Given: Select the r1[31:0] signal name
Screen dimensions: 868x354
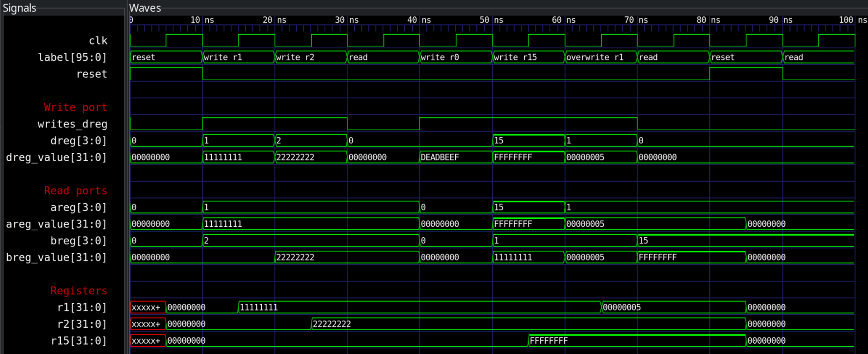Looking at the screenshot, I should pyautogui.click(x=82, y=307).
